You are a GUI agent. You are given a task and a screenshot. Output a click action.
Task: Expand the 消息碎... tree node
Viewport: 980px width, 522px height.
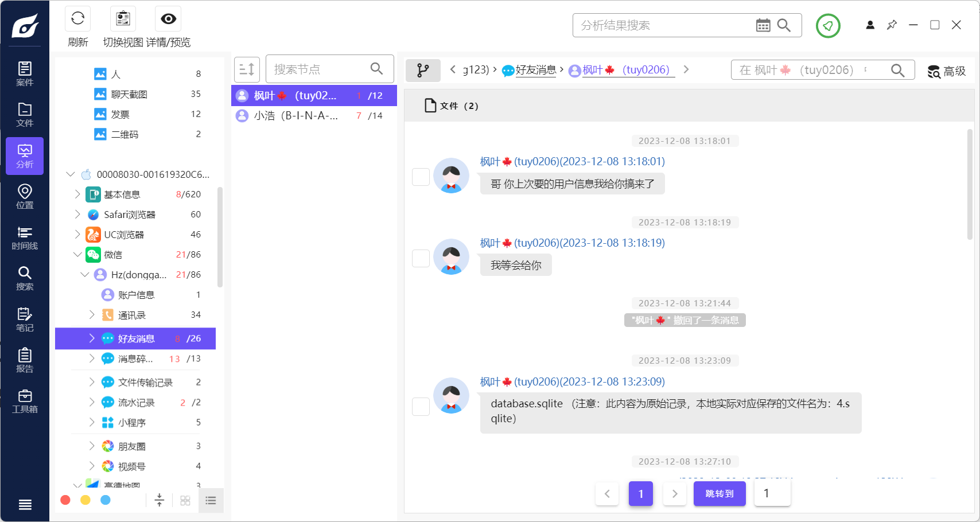(92, 359)
